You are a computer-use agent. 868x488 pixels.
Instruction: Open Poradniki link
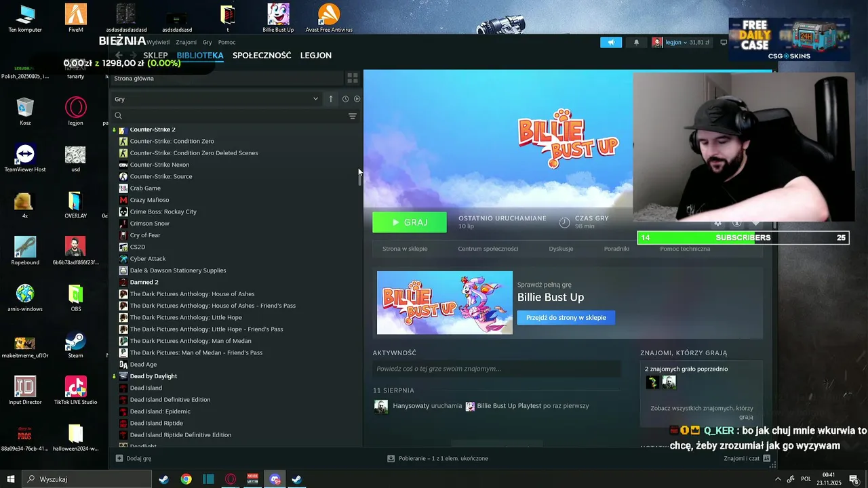(616, 249)
